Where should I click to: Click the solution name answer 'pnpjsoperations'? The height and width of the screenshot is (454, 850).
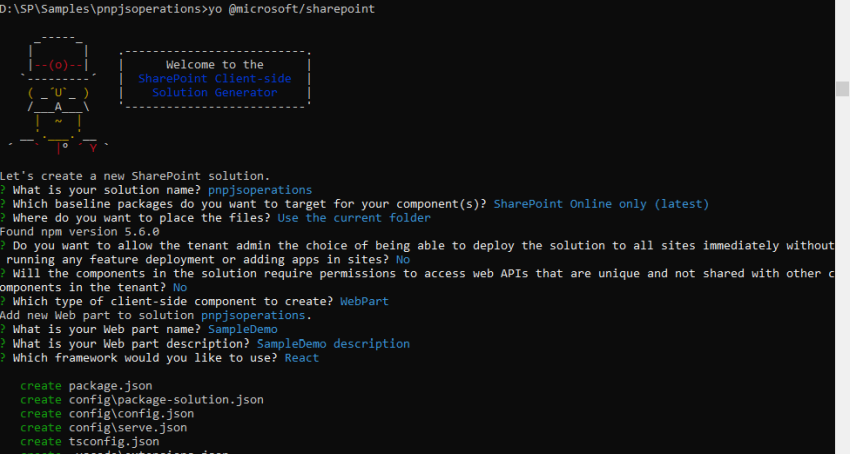[260, 190]
